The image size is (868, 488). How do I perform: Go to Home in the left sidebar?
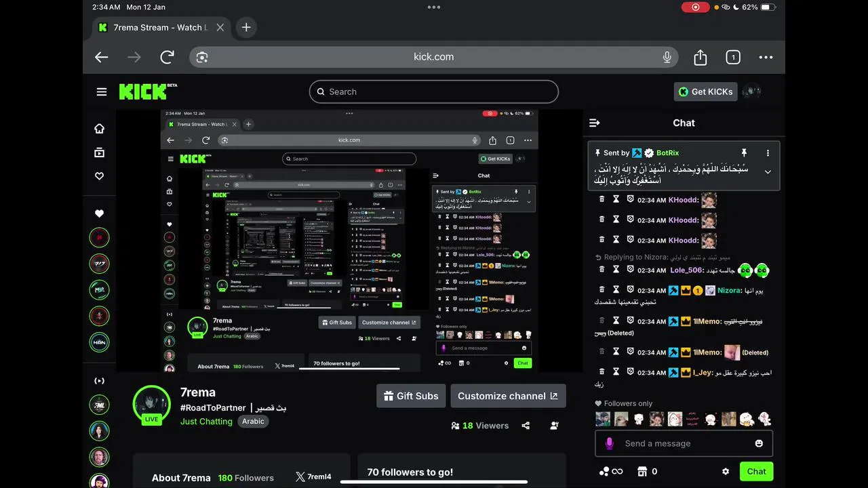(99, 129)
